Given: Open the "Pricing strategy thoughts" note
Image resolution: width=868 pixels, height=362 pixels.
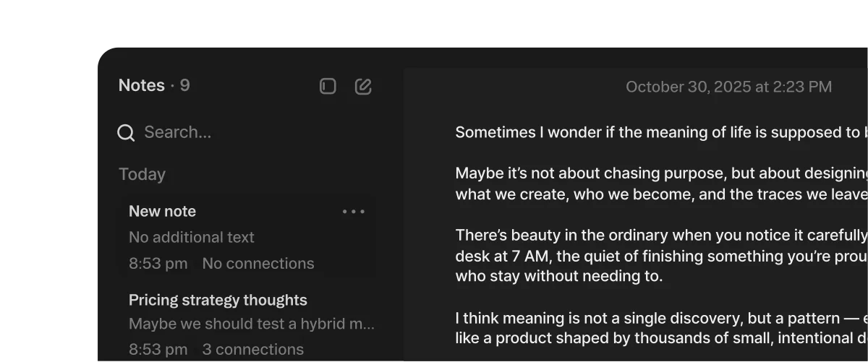Looking at the screenshot, I should 218,300.
